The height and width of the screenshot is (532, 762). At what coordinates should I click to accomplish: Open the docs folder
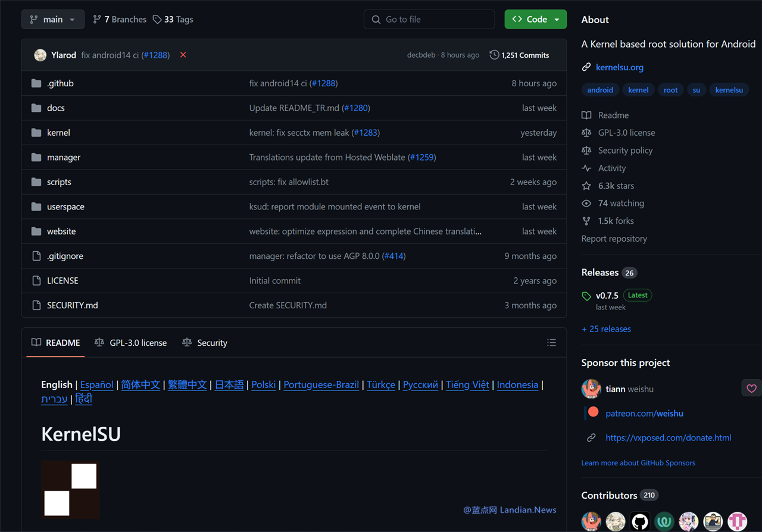[x=56, y=108]
